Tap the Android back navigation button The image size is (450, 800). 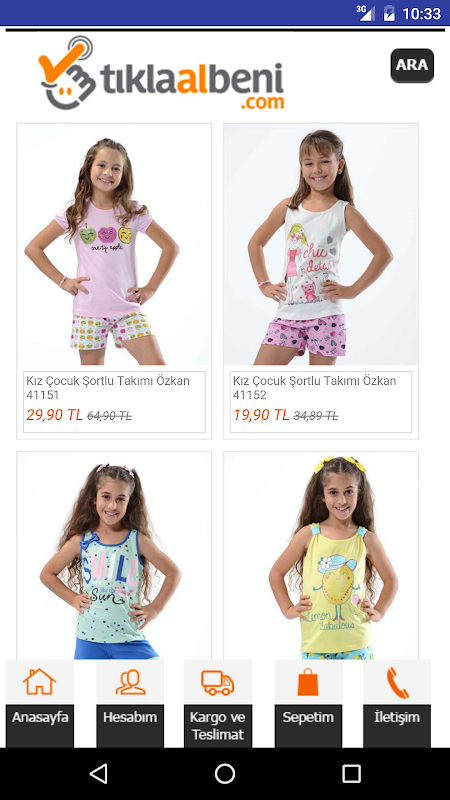coord(98,773)
